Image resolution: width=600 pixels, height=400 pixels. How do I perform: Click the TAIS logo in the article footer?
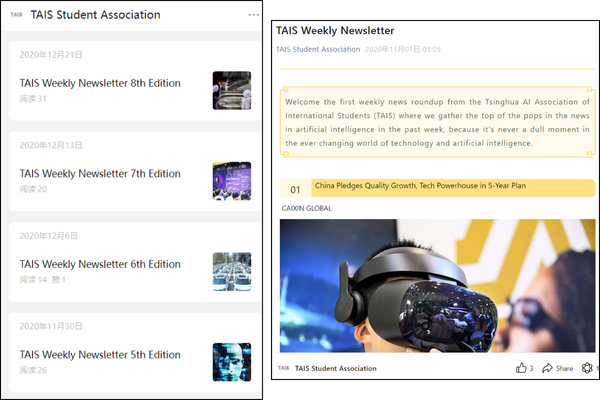284,368
